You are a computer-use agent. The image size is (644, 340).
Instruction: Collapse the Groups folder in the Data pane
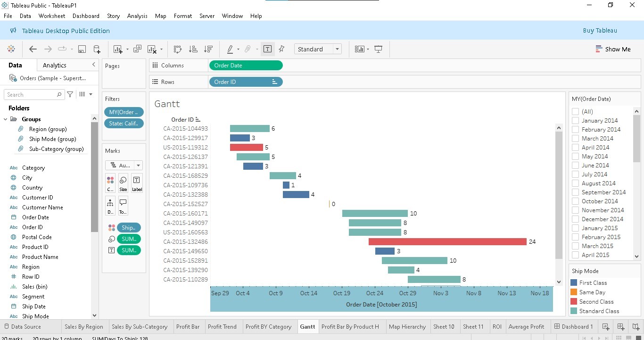click(6, 119)
